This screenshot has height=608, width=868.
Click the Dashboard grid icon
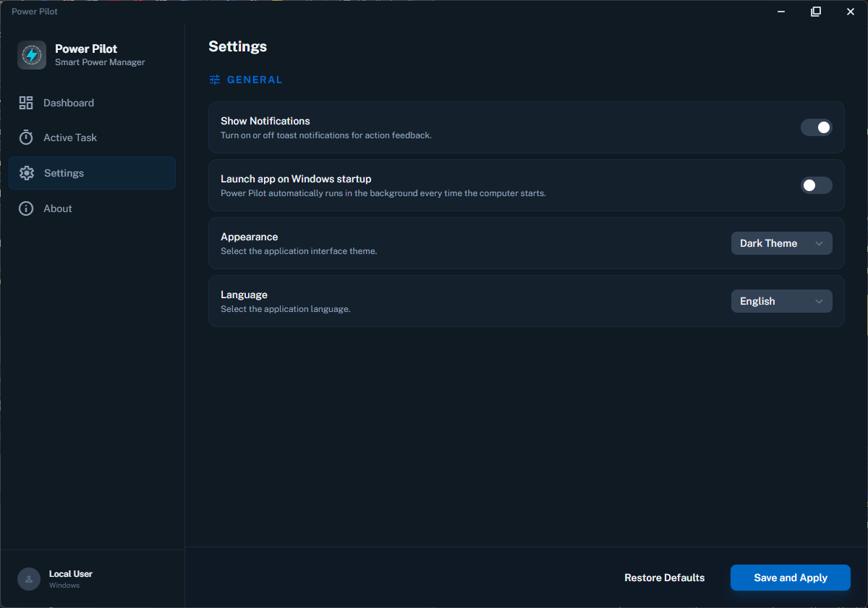pos(26,103)
